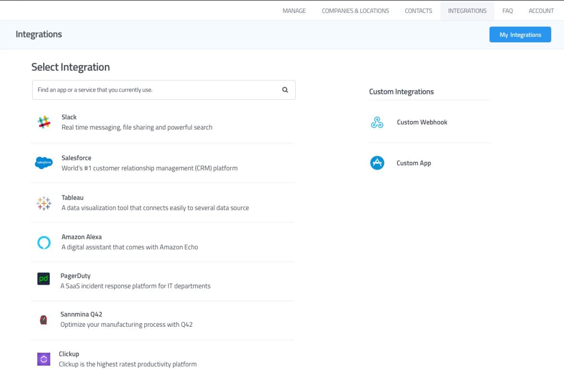564x392 pixels.
Task: Choose the PagerDuty integration title
Action: point(75,276)
